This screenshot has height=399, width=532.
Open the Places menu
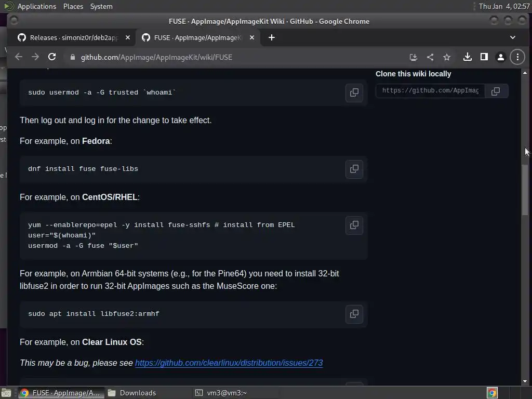point(73,6)
